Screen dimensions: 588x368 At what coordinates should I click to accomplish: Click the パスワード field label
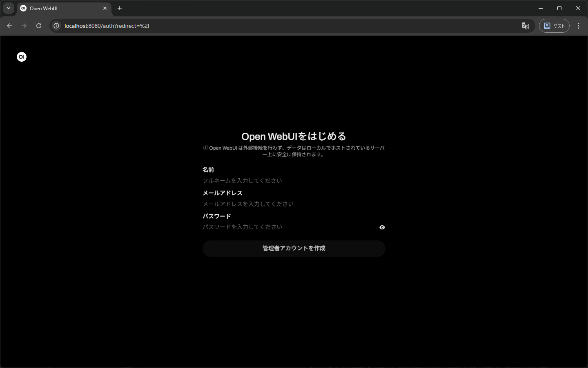pyautogui.click(x=217, y=216)
